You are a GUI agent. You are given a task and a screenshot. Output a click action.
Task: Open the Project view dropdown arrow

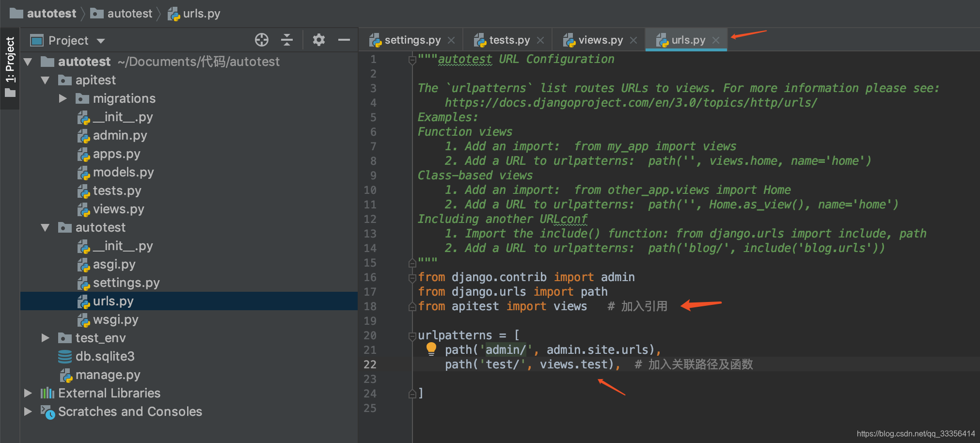click(x=101, y=41)
